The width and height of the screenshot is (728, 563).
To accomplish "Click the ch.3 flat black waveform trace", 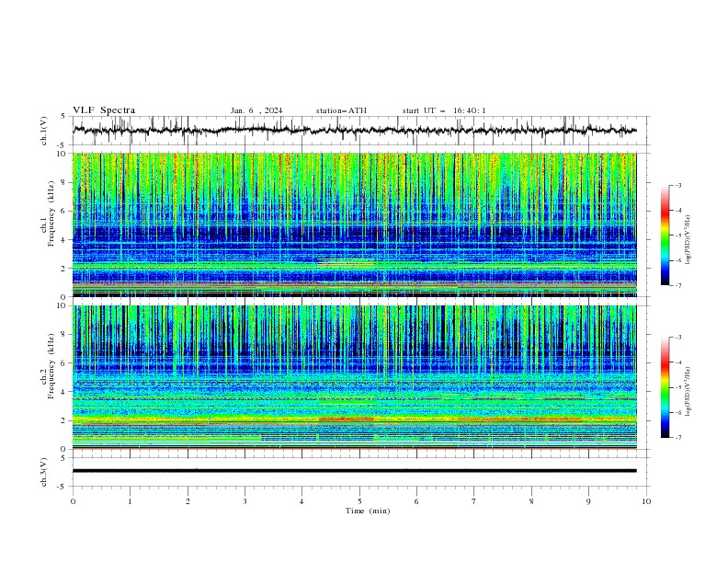I will pyautogui.click(x=354, y=471).
